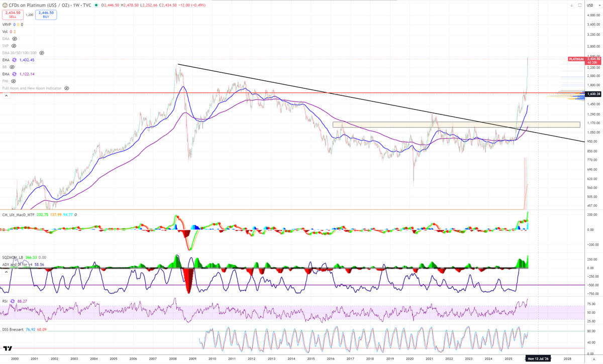This screenshot has height=364, width=603.
Task: Click the 2,446.50 BUY button
Action: coord(46,15)
